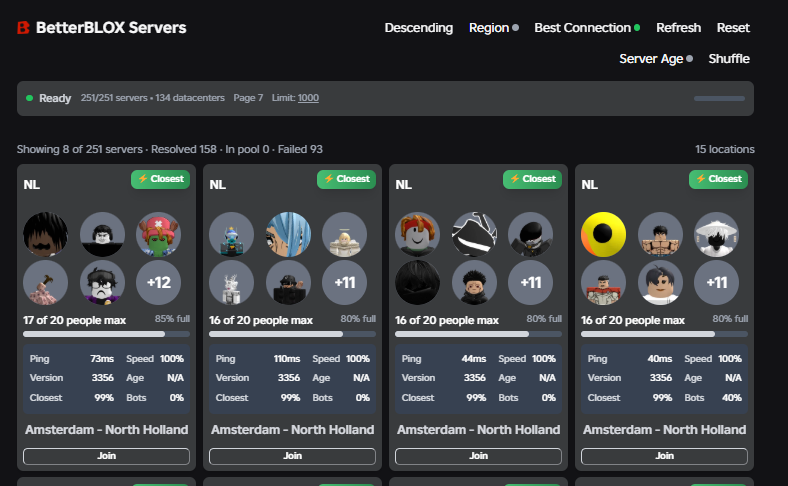Open the Limit 1000 link
The height and width of the screenshot is (486, 788).
coord(308,98)
